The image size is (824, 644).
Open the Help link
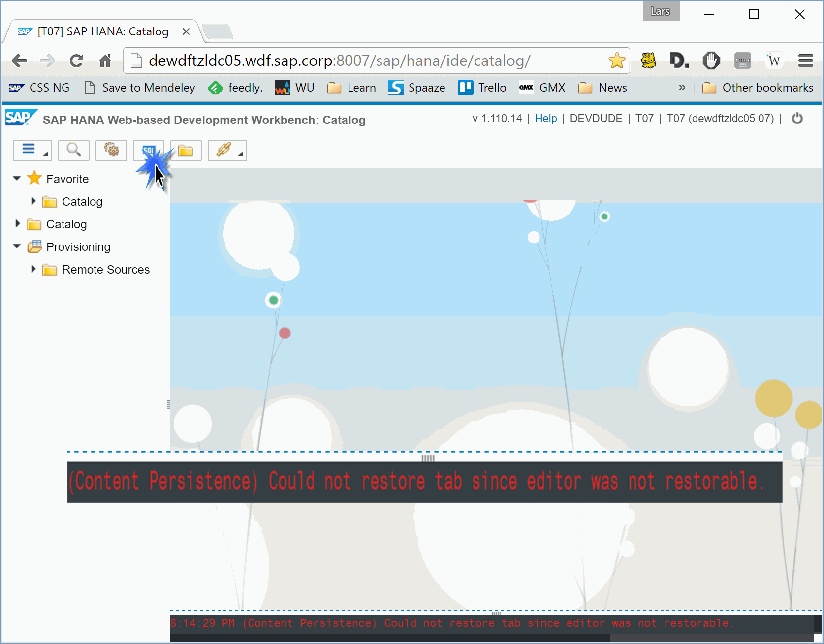click(546, 119)
